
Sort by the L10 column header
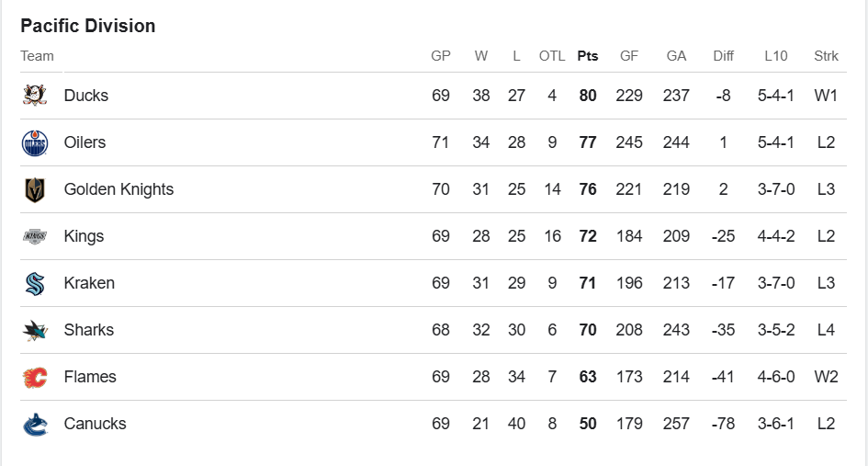(776, 56)
